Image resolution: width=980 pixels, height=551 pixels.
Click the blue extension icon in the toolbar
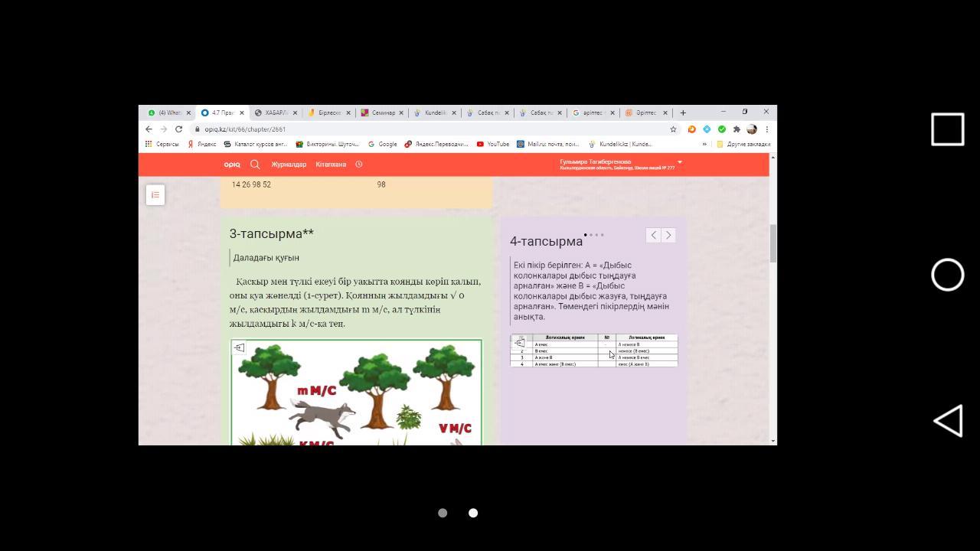click(707, 129)
